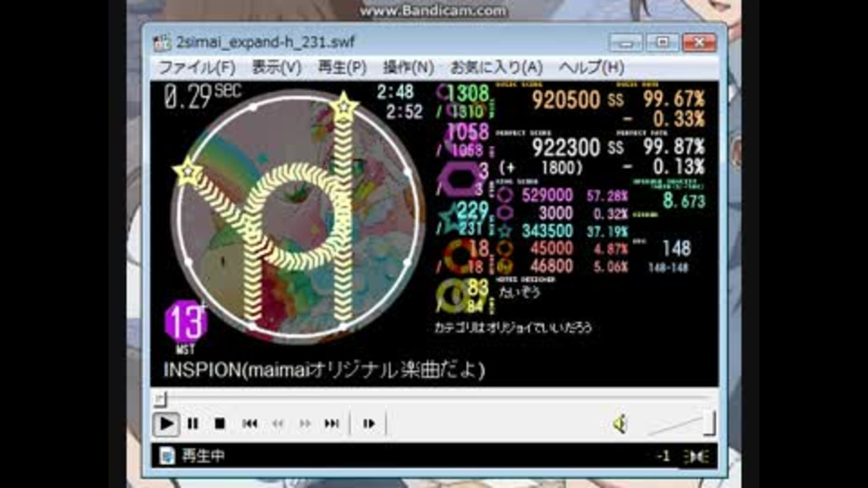Click the 343500 slide score
868x488 pixels.
(547, 231)
